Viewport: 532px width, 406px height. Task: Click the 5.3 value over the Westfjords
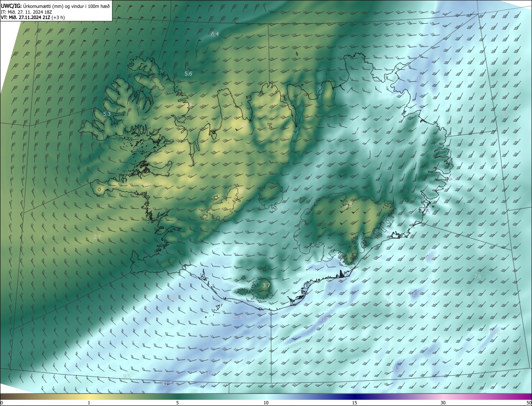coord(107,114)
